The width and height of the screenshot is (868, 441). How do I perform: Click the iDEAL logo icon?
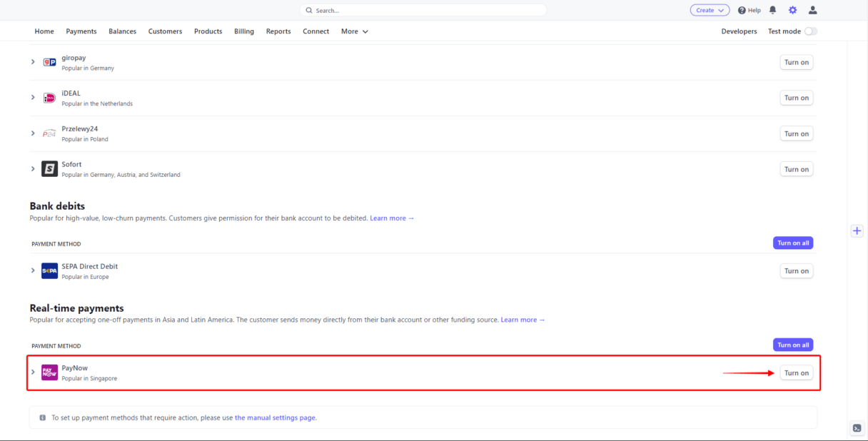(49, 98)
